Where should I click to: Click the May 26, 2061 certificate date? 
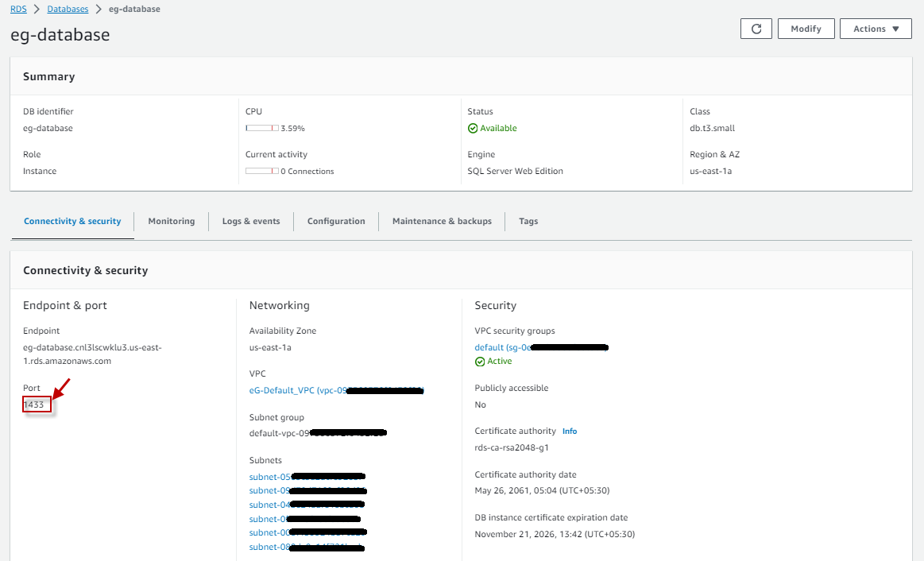542,490
